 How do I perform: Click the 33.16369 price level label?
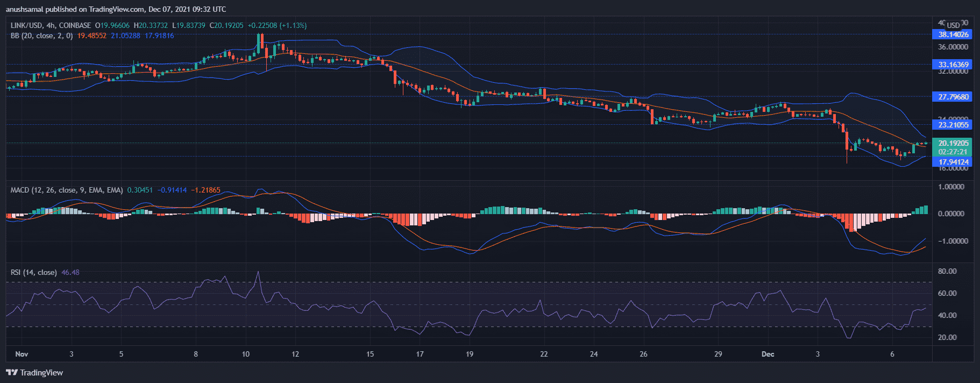point(953,65)
